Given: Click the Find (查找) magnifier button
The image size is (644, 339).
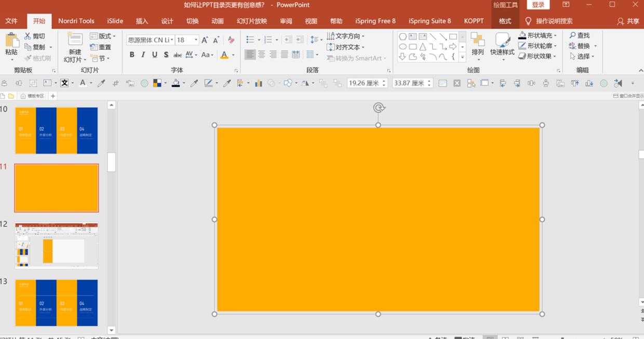Looking at the screenshot, I should (580, 35).
